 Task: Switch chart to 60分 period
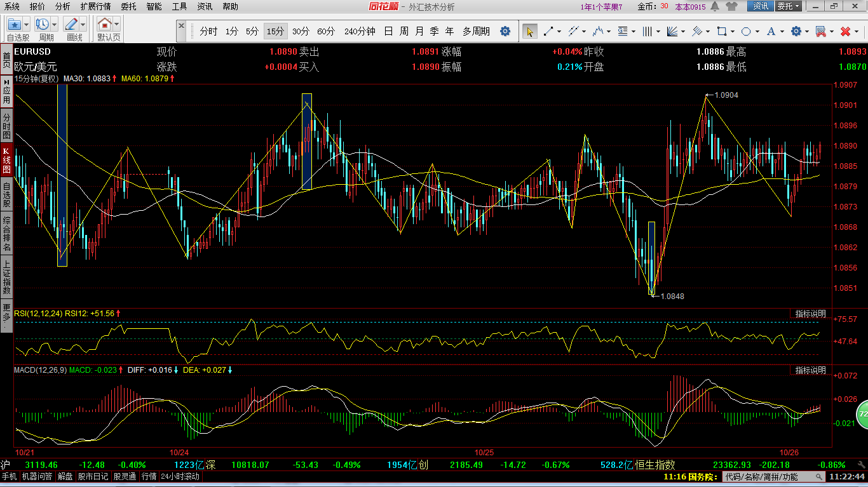[326, 31]
